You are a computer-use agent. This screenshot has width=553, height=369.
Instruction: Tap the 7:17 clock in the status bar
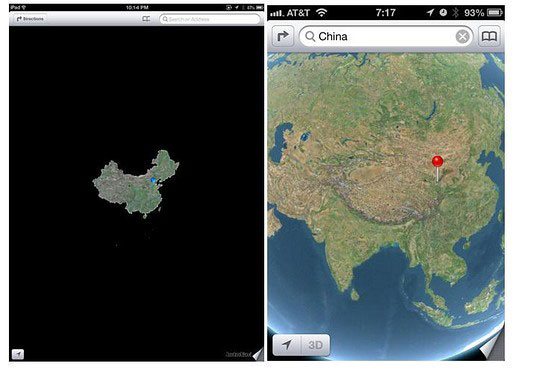click(x=385, y=13)
